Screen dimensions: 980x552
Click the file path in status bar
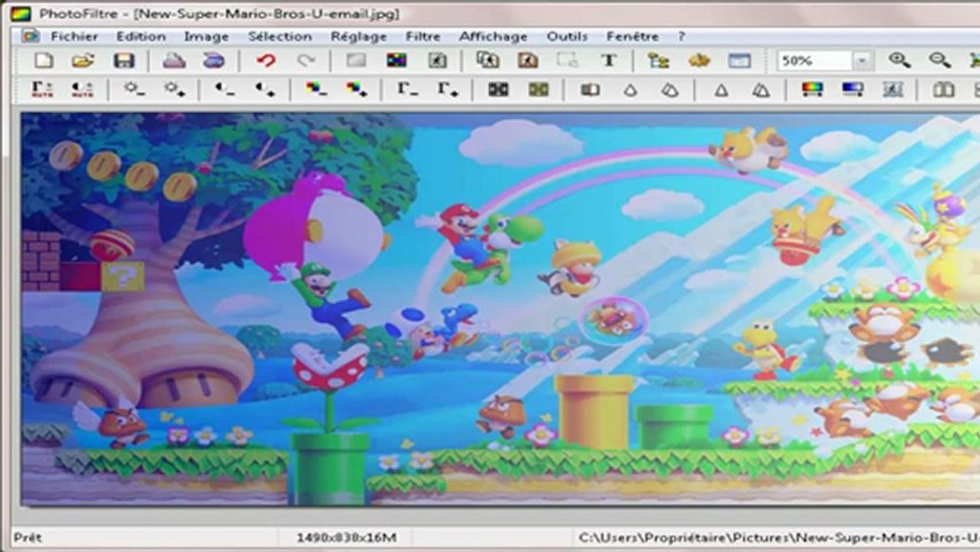[778, 537]
